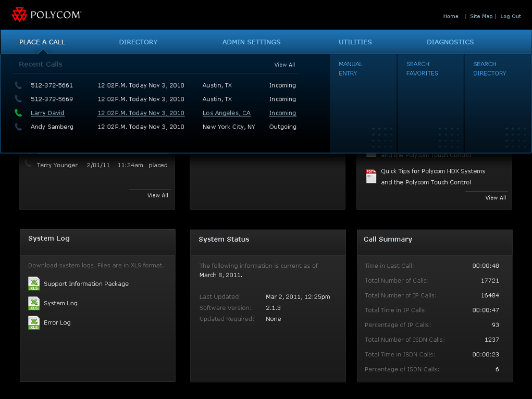Click phone icon beside 512-372-5669
Screen dimensions: 532x399
point(18,99)
